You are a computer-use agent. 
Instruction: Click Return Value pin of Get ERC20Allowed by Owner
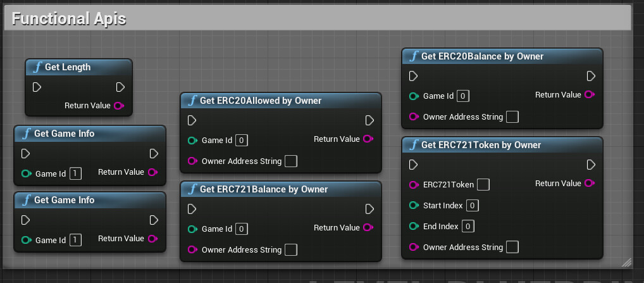click(x=368, y=139)
